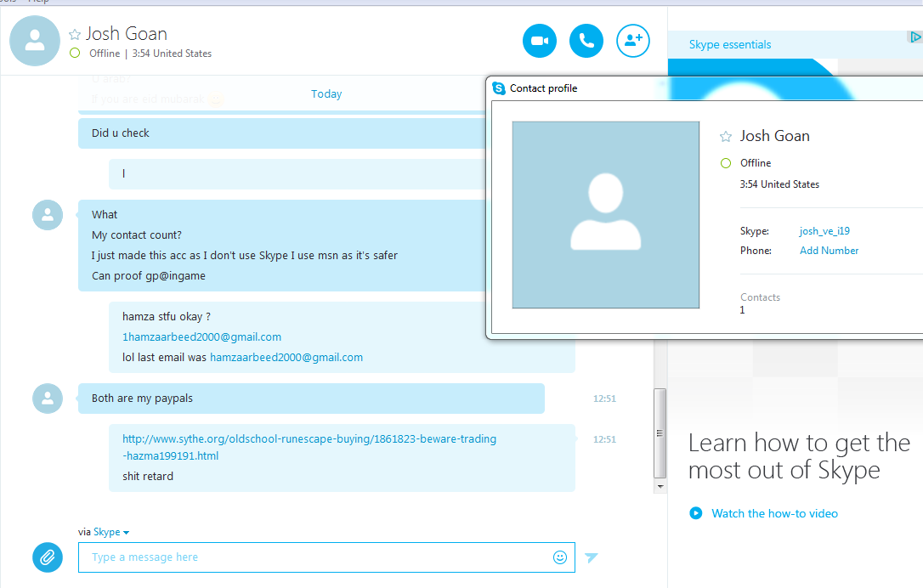This screenshot has height=588, width=923.
Task: Click the 'Both are my paypals' message
Action: 142,399
